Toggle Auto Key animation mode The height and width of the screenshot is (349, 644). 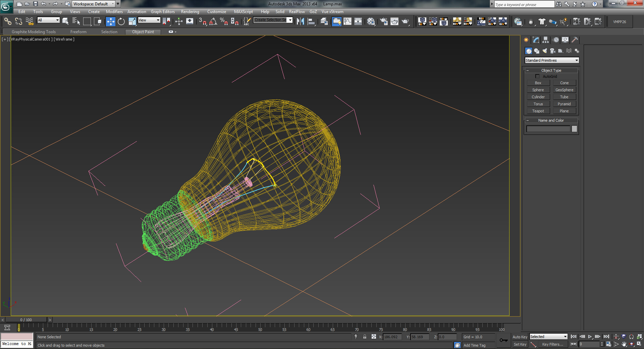click(520, 337)
